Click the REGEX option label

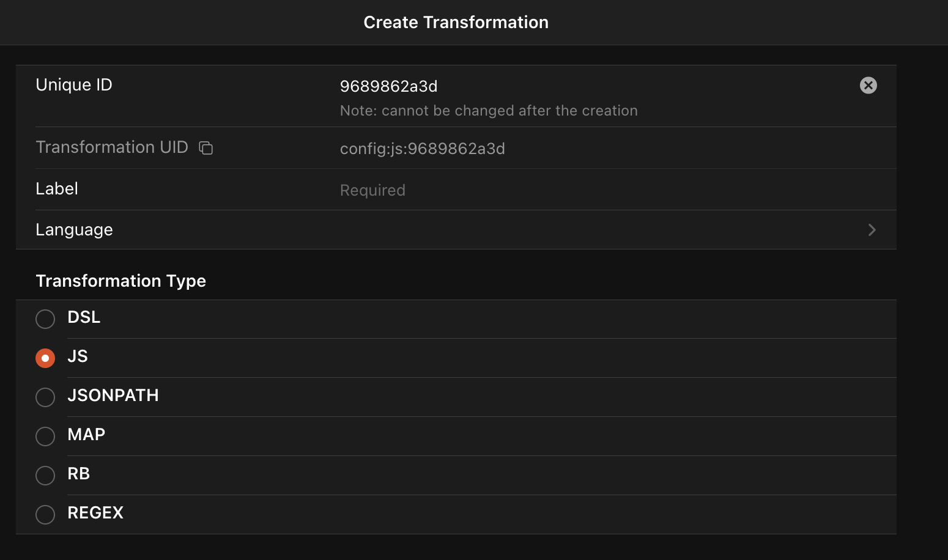(95, 513)
